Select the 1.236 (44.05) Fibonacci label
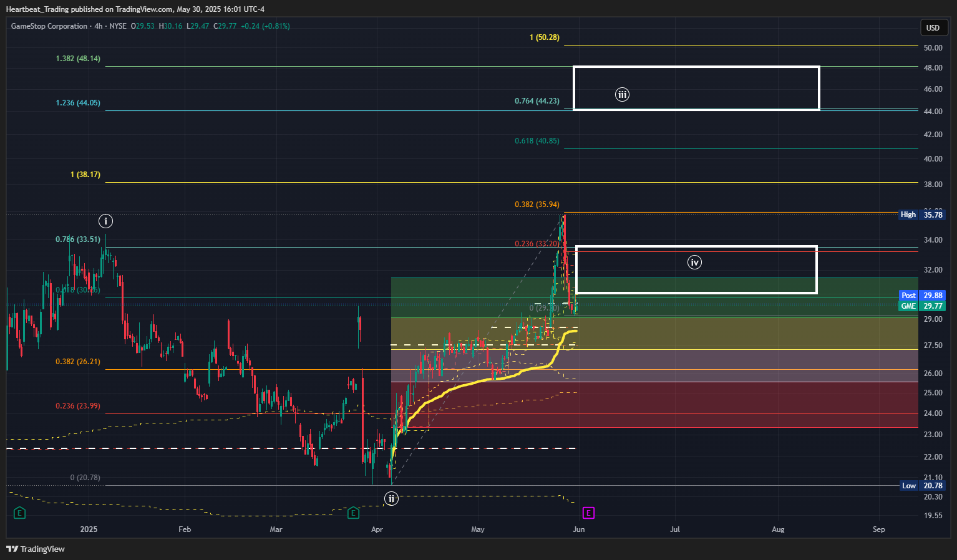Screen dimensions: 957x560 pyautogui.click(x=78, y=103)
